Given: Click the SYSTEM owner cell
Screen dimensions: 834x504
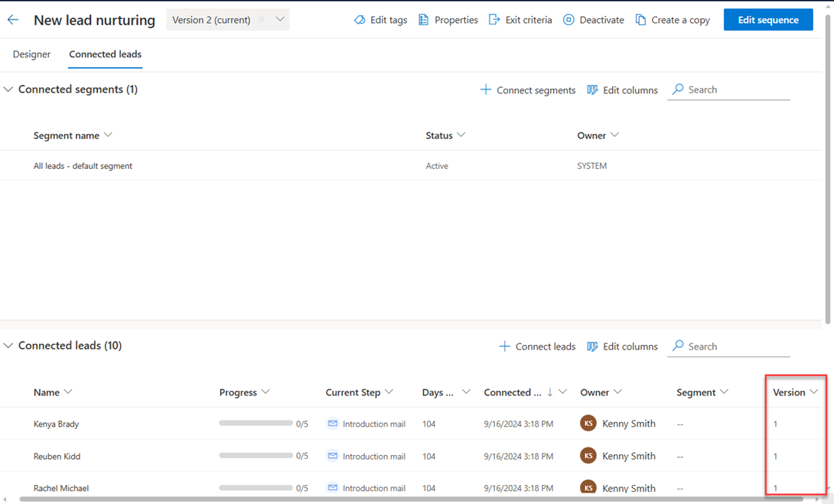Looking at the screenshot, I should coord(592,166).
